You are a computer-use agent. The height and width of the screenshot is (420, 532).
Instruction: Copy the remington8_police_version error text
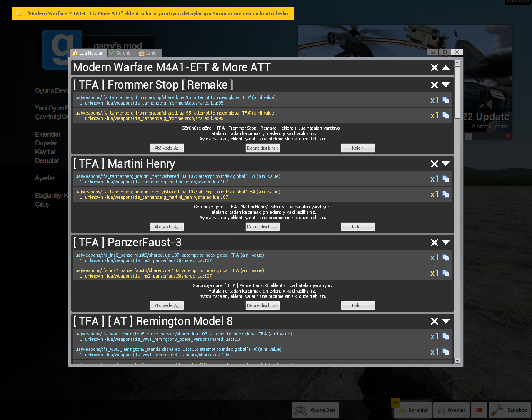point(446,336)
